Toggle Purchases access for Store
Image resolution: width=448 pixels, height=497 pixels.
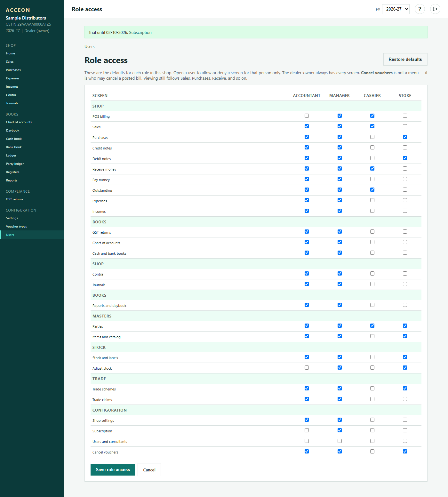tap(405, 137)
